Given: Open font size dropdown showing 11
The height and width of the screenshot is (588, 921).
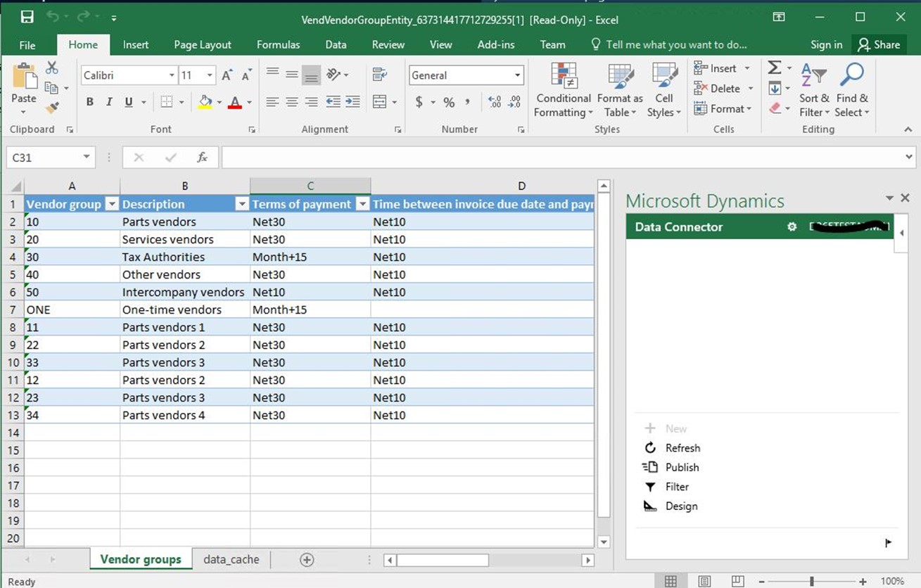Looking at the screenshot, I should 210,75.
